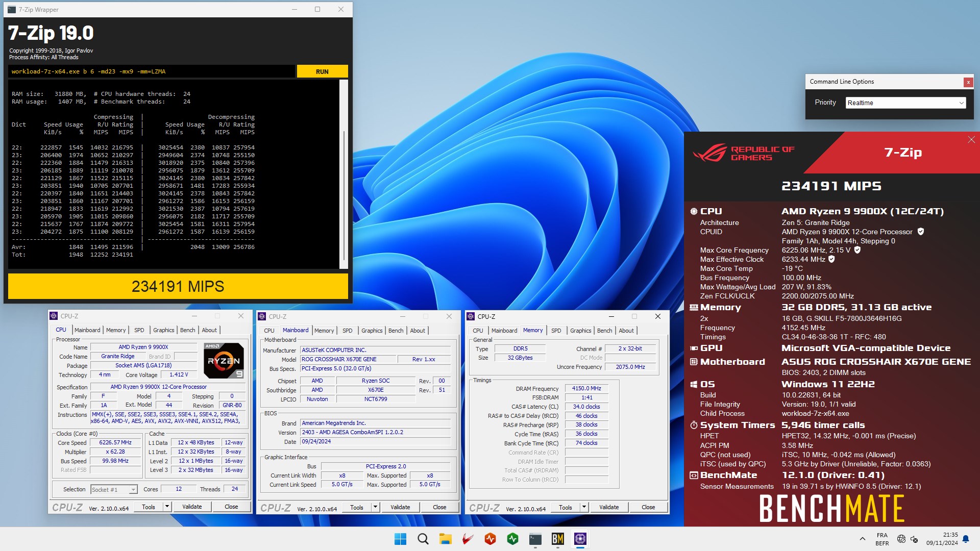Open the Windows Start menu

click(400, 539)
